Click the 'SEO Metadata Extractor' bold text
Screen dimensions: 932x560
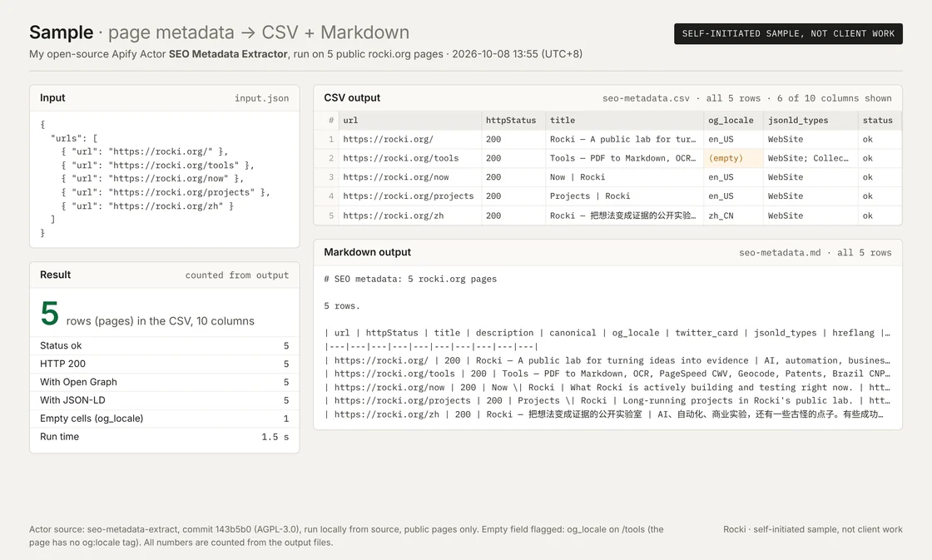coord(228,54)
